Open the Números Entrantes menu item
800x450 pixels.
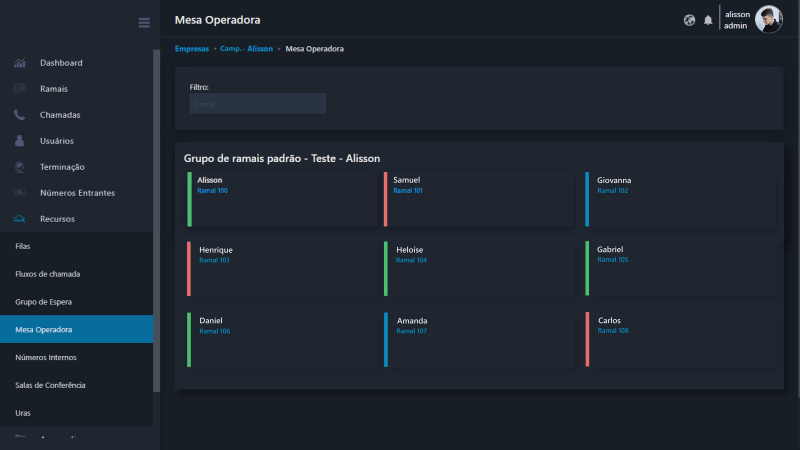(x=77, y=193)
